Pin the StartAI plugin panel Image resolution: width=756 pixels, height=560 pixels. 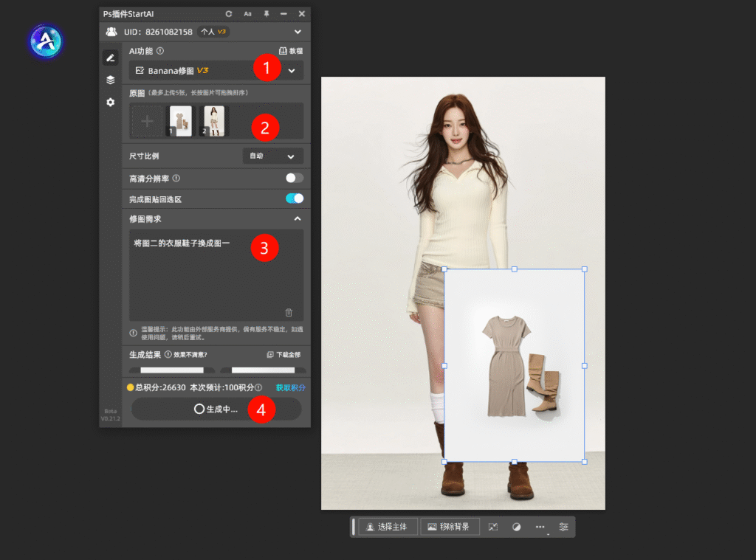[x=267, y=14]
